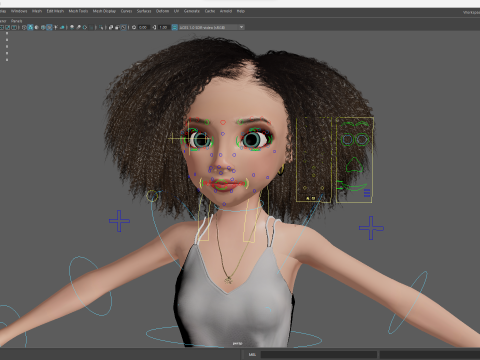The width and height of the screenshot is (480, 360).
Task: Open the Deform menu
Action: point(162,11)
